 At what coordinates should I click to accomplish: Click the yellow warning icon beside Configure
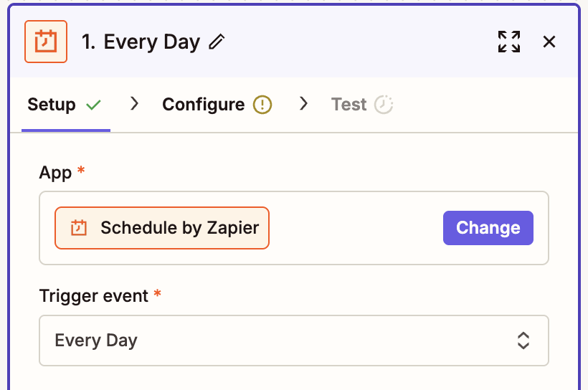click(262, 105)
